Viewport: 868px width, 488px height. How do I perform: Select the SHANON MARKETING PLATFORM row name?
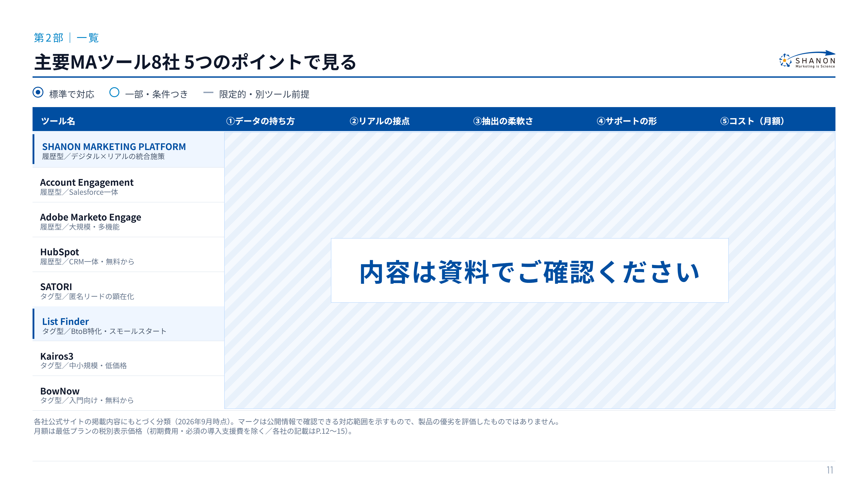(114, 146)
